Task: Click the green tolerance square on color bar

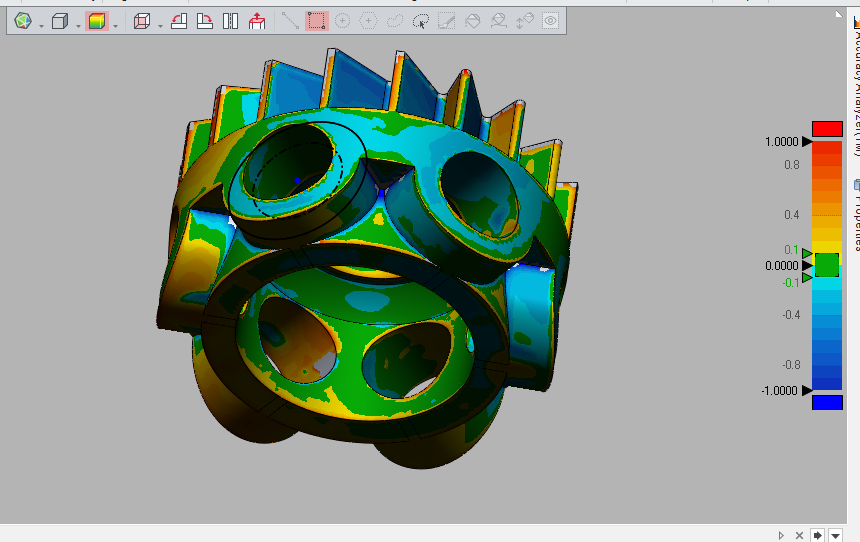Action: 827,265
